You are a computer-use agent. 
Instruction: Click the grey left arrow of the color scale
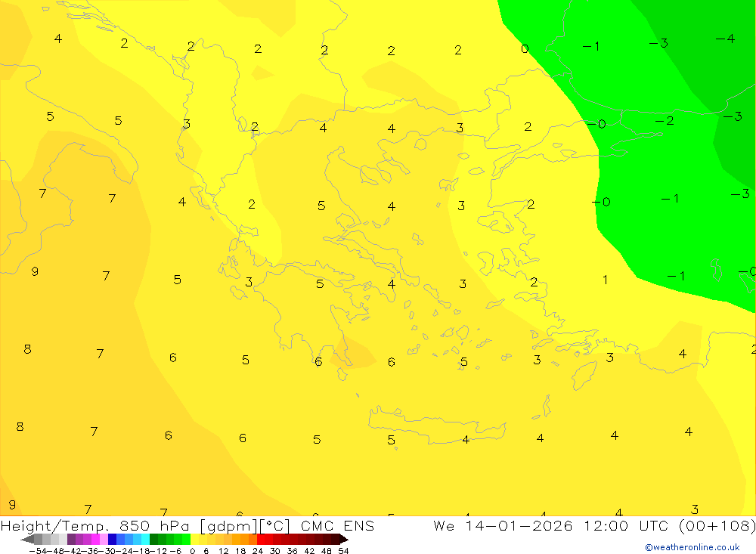coord(27,540)
